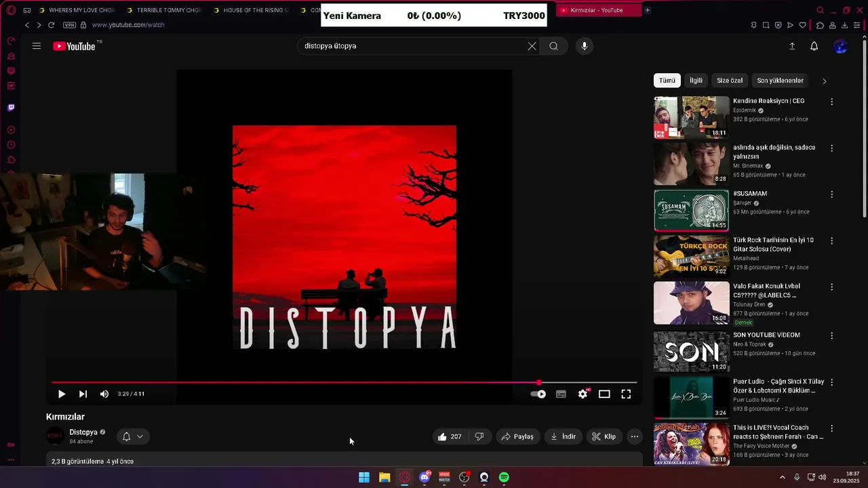The image size is (868, 488).
Task: Switch to TERRIBLE TOMMY CHORDS tab
Action: (164, 10)
